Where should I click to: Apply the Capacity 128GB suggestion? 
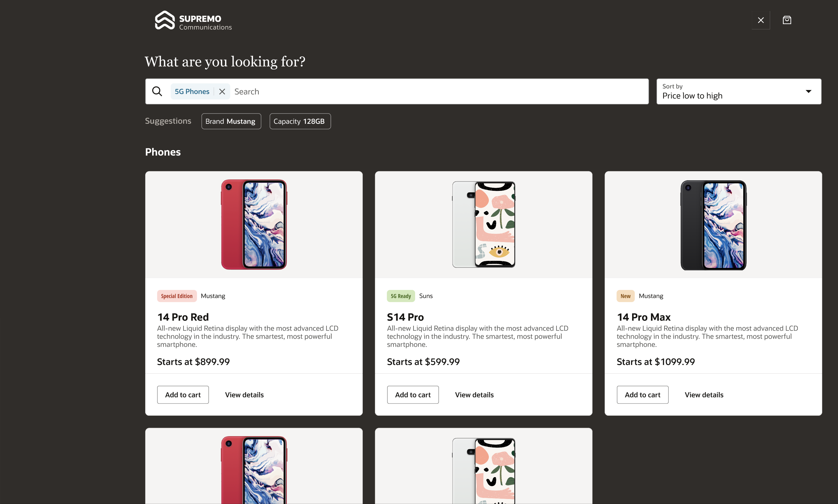(x=300, y=121)
